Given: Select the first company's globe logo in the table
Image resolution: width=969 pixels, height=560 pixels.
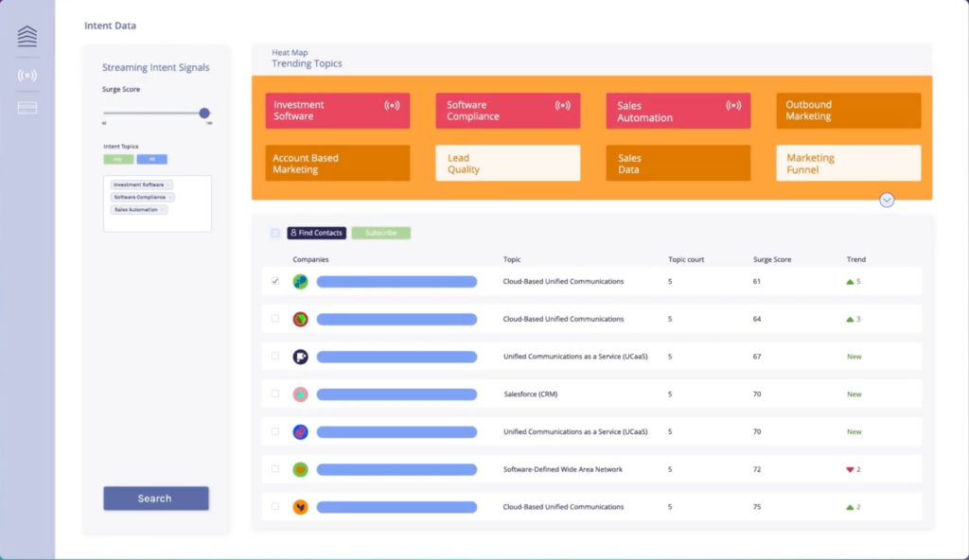Looking at the screenshot, I should [302, 281].
